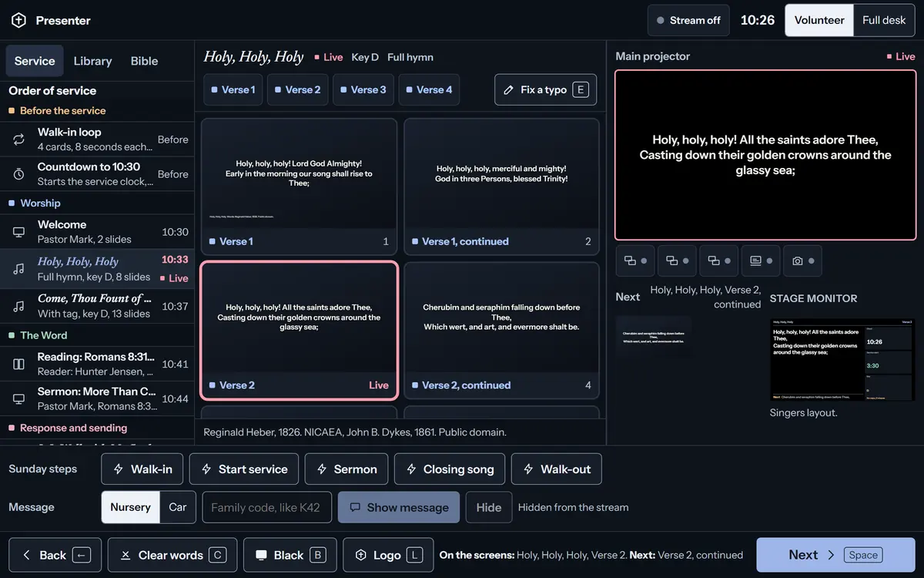This screenshot has width=924, height=578.
Task: Click the Main projector live preview
Action: 765,155
